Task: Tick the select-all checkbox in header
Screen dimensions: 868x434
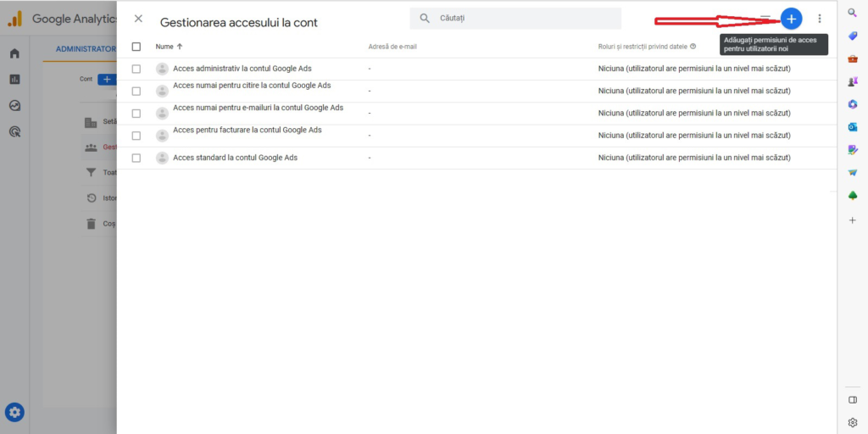Action: 136,47
